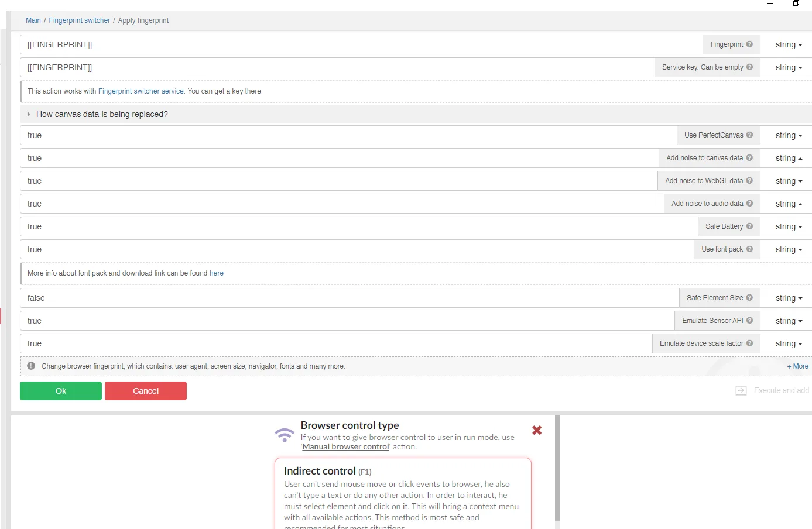The width and height of the screenshot is (812, 529).
Task: Click the Execute and add arrow icon
Action: 741,391
